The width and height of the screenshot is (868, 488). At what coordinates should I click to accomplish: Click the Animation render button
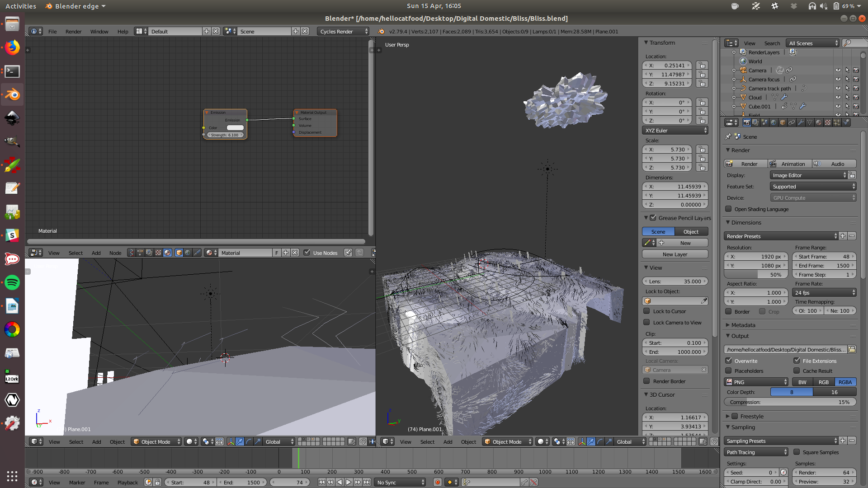[790, 164]
